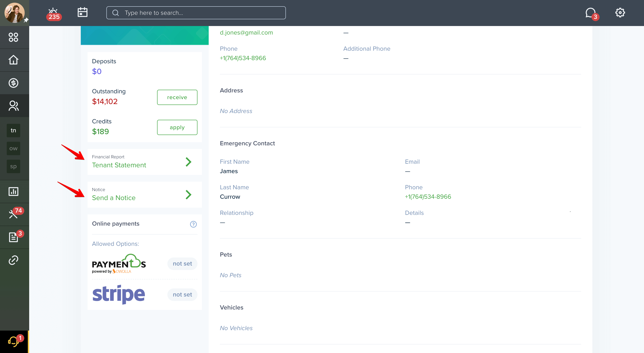Click the $0 deposits amount
This screenshot has height=353, width=644.
(96, 72)
